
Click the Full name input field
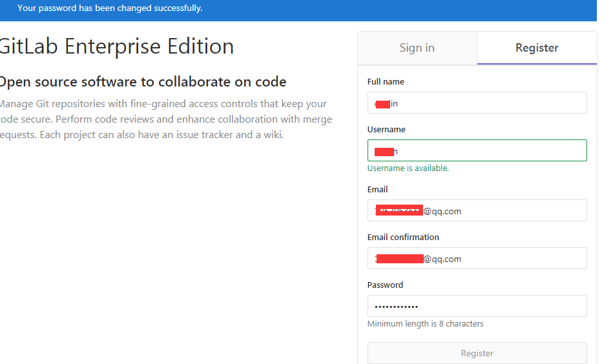tap(477, 103)
